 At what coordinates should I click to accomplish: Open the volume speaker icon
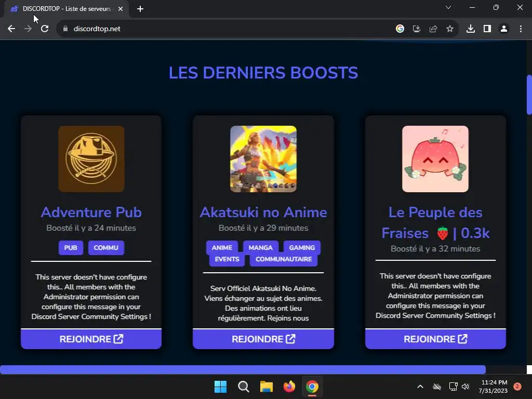(465, 387)
